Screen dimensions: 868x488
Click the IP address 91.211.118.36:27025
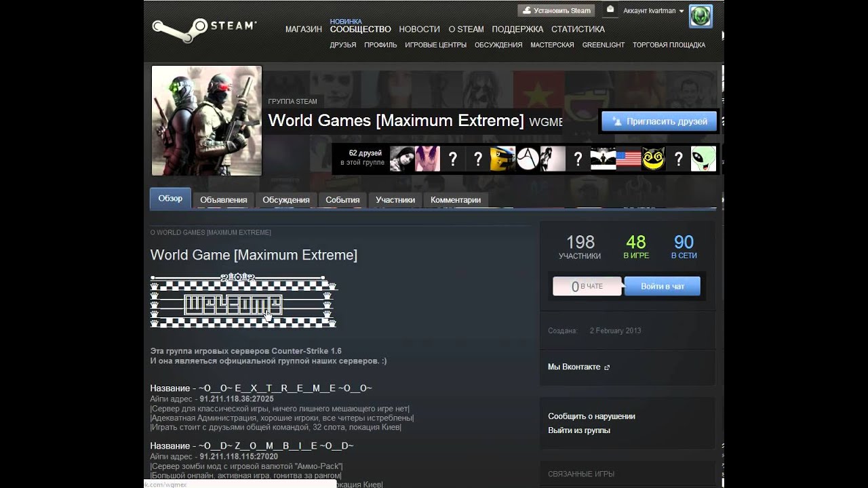tap(237, 399)
